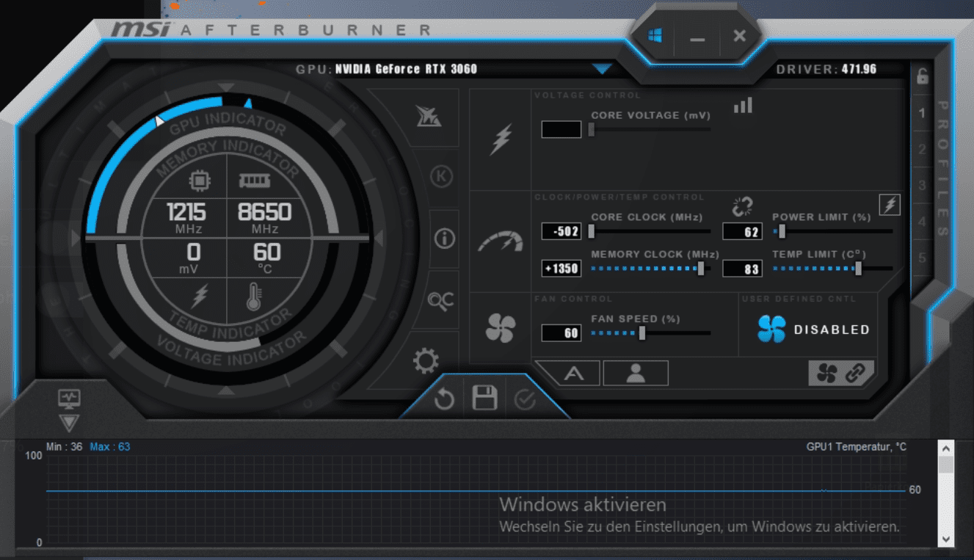The height and width of the screenshot is (560, 974).
Task: Open settings with the gear icon
Action: (426, 361)
